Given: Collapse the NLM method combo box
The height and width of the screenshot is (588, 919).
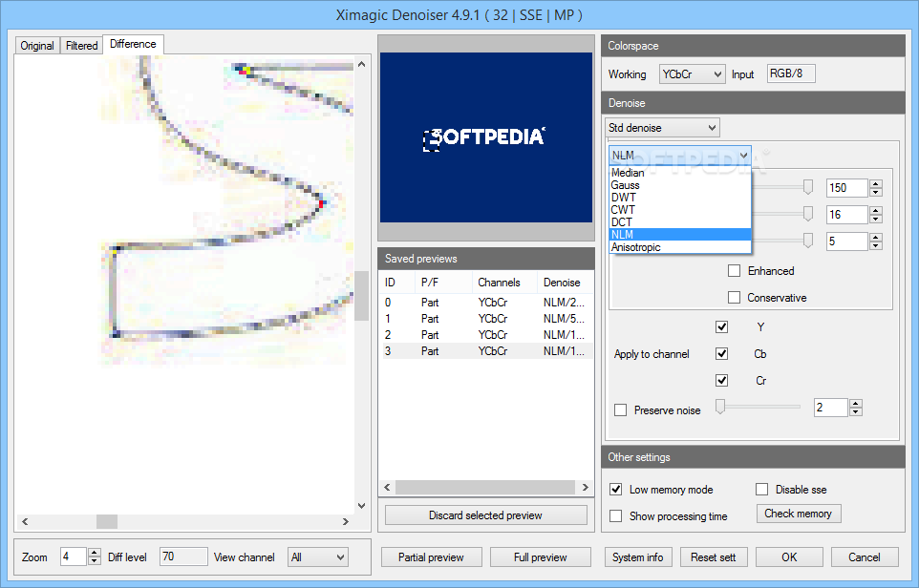Looking at the screenshot, I should pyautogui.click(x=679, y=156).
